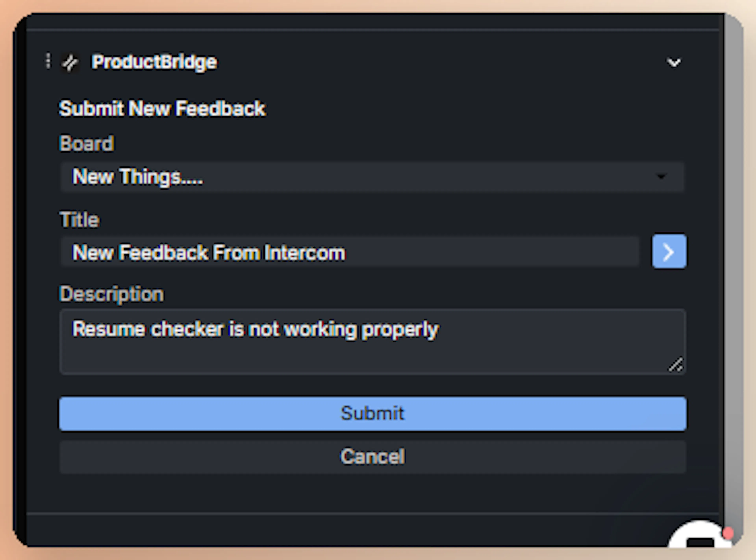Screen dimensions: 756x560
Task: Open the Board dropdown showing New Things....
Action: pos(372,177)
